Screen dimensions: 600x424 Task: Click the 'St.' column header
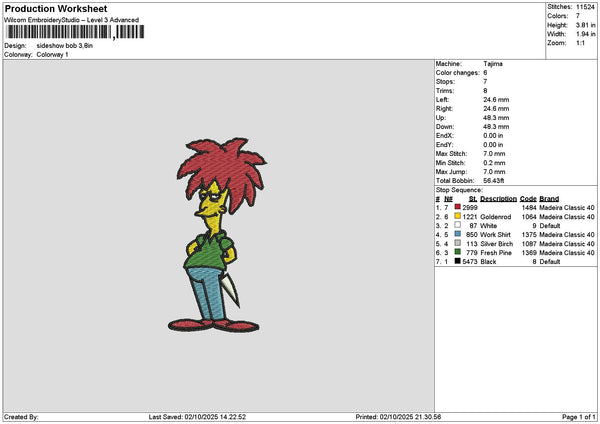(473, 199)
